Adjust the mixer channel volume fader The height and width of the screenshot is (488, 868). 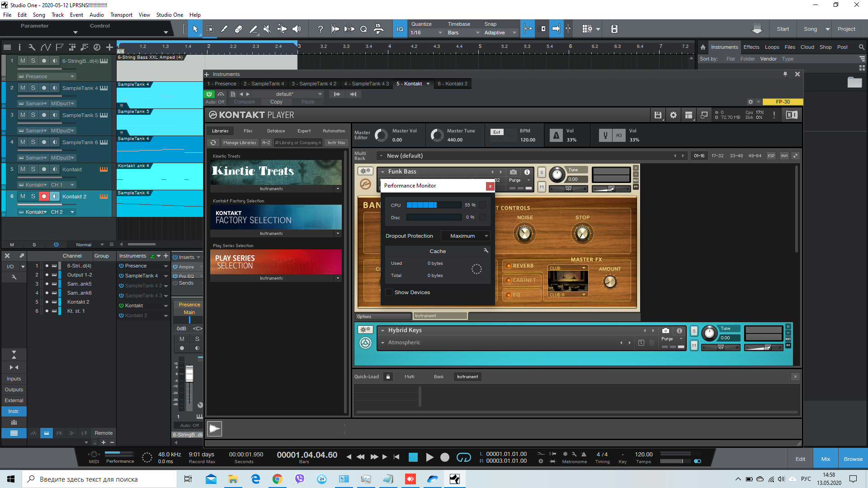[x=189, y=373]
